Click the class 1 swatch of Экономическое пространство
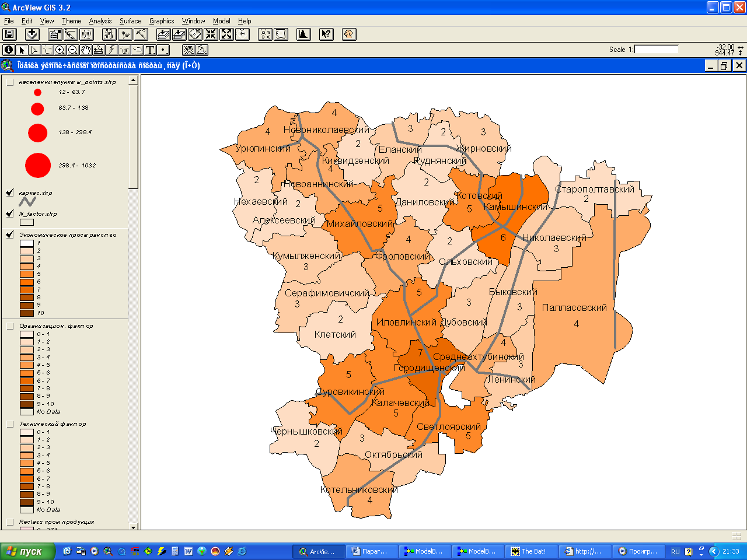Screen dimensions: 747x560 click(x=27, y=243)
